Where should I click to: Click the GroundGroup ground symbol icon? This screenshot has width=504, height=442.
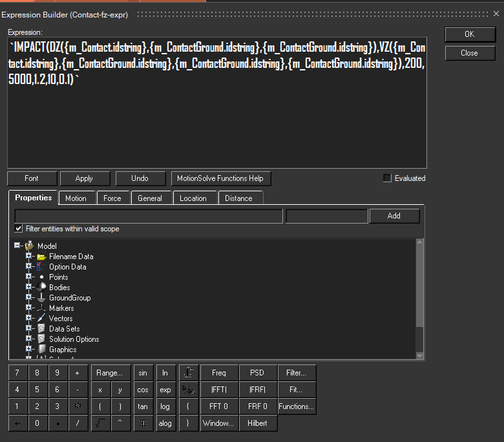click(x=41, y=298)
